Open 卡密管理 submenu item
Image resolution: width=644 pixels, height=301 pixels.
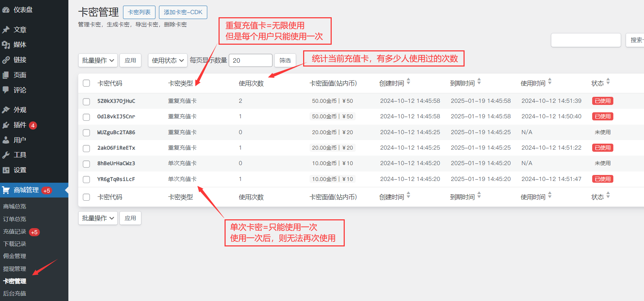tap(15, 281)
